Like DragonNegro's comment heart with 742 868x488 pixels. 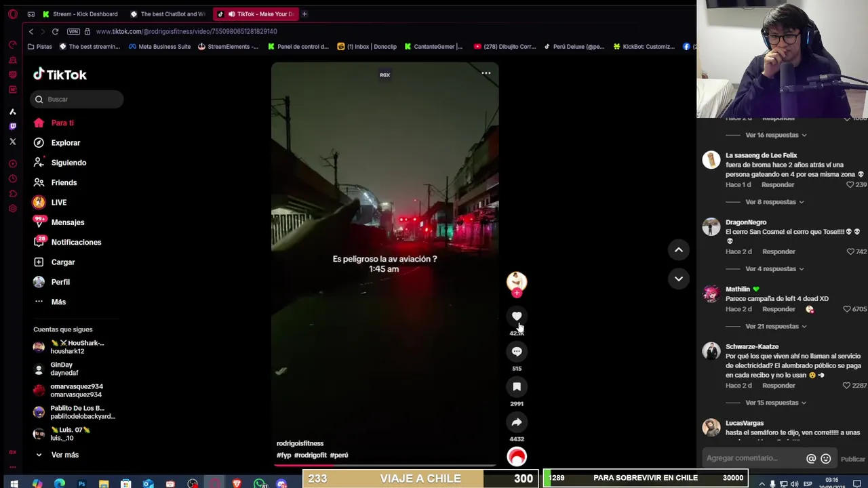[x=850, y=251]
